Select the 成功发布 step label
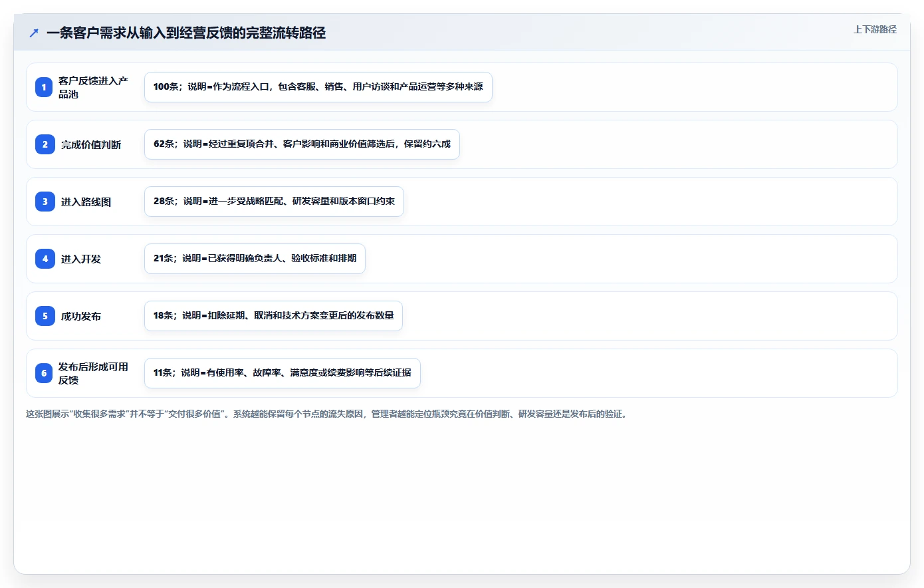 [x=81, y=316]
